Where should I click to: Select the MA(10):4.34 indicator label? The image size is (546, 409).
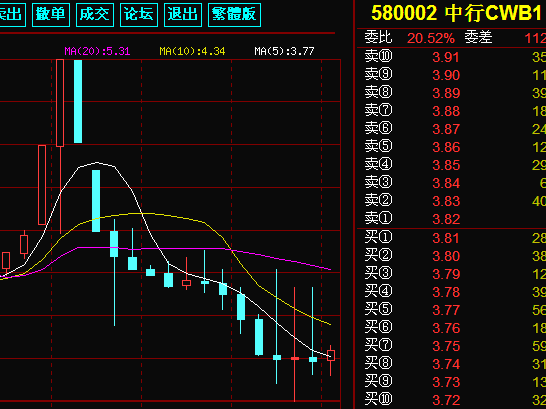192,52
